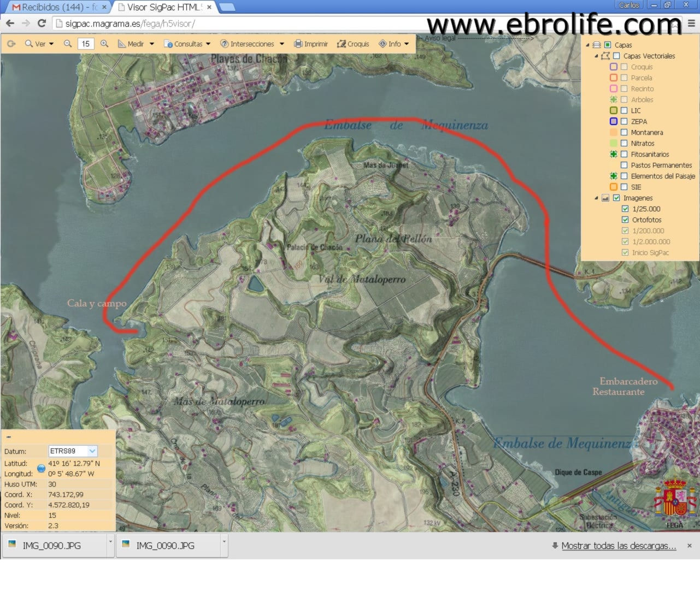Enable the Elementos del Paisaje checkbox

point(624,176)
